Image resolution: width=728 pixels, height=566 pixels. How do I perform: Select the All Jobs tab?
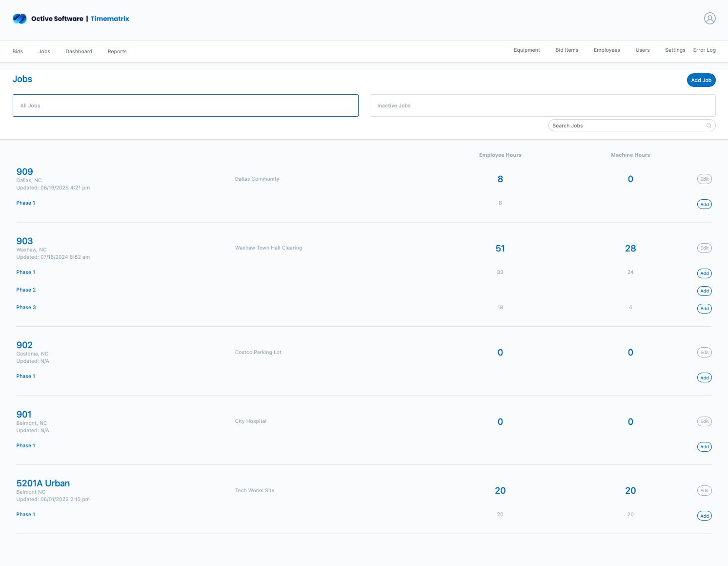point(185,105)
